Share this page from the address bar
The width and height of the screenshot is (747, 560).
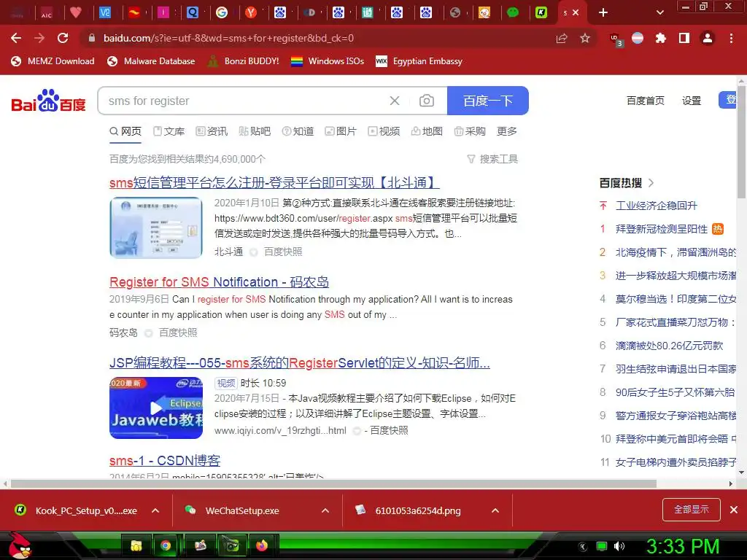tap(562, 38)
